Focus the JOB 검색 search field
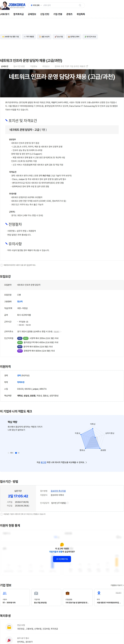The image size is (124, 644). point(60,5)
